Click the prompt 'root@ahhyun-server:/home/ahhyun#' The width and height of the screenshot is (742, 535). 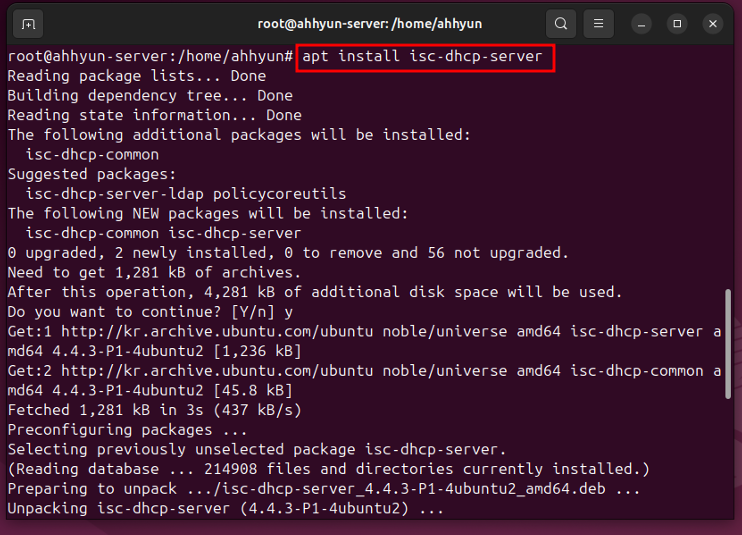[150, 56]
